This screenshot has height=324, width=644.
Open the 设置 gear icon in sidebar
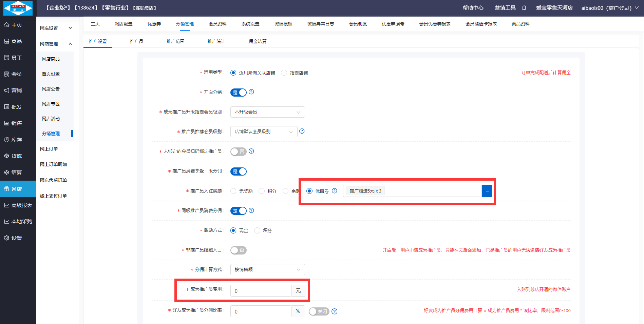(7, 238)
